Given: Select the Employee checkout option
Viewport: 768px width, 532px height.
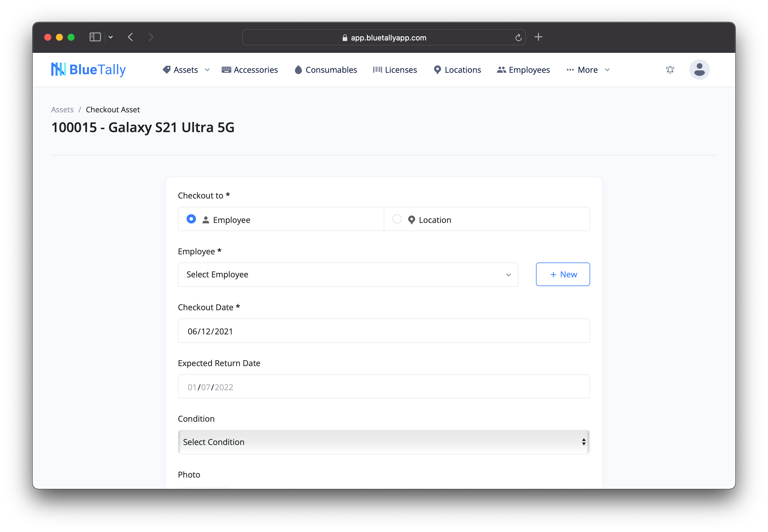Looking at the screenshot, I should [191, 219].
